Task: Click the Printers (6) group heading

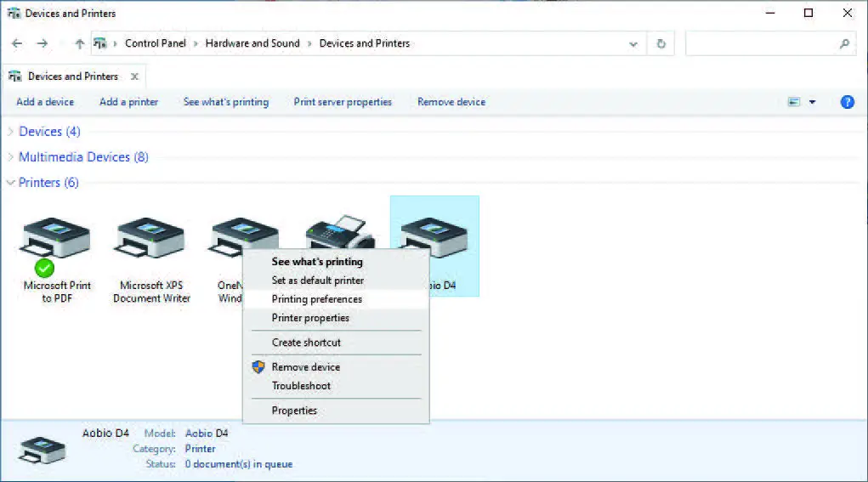Action: [x=48, y=183]
